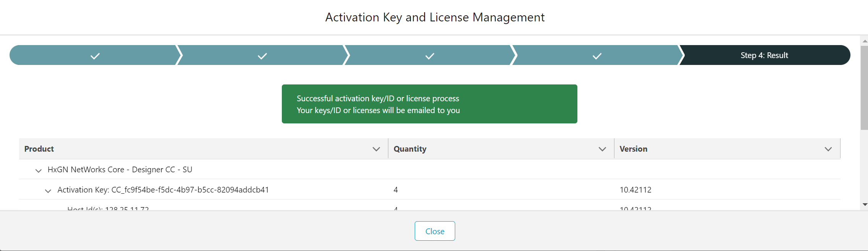Open the Quantity column filter dropdown

603,149
